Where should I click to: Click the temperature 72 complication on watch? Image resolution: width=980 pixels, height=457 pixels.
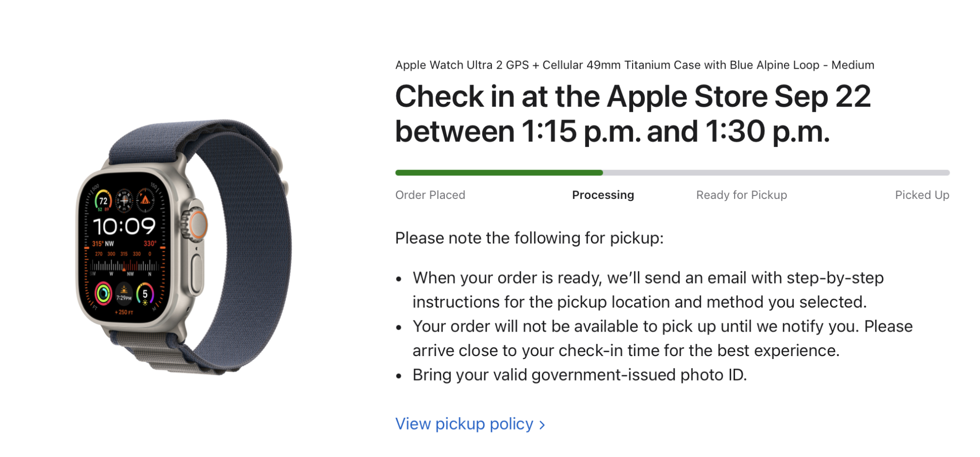pyautogui.click(x=103, y=201)
